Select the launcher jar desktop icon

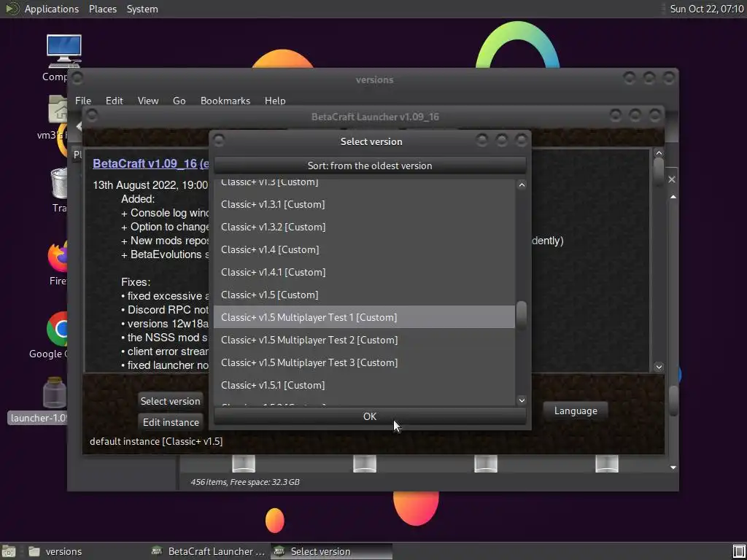(x=54, y=393)
